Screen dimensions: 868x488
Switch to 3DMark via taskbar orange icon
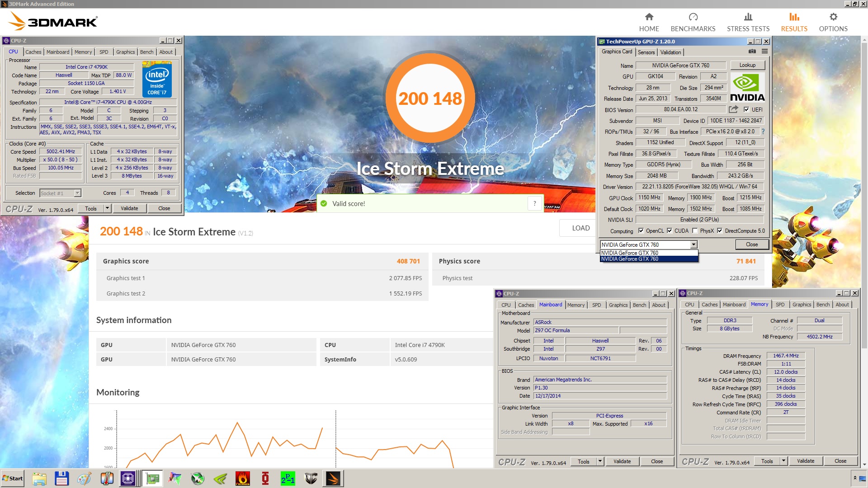pos(333,479)
